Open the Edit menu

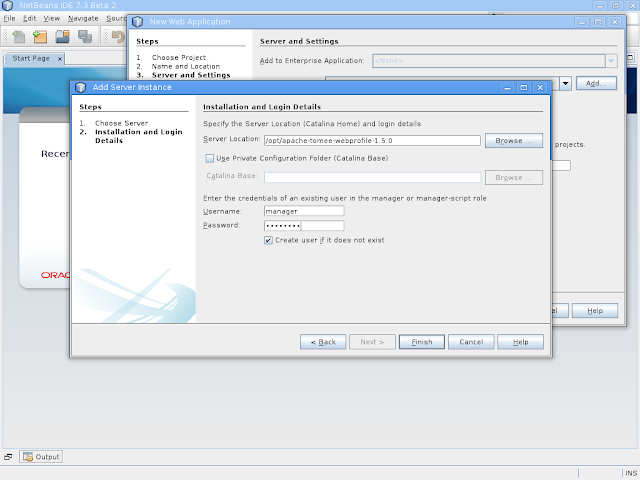(29, 18)
